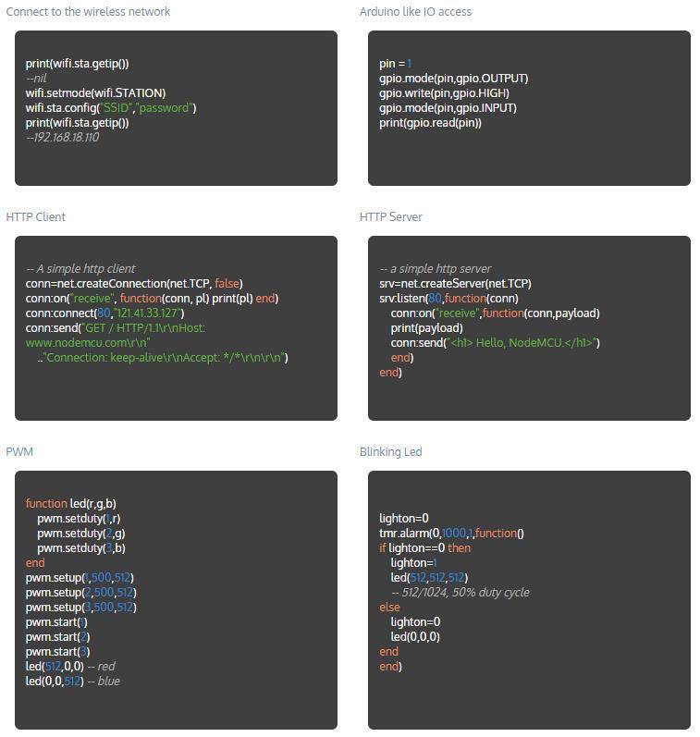Image resolution: width=700 pixels, height=737 pixels.
Task: Select the 'HTTP Server' section heading
Action: (390, 217)
